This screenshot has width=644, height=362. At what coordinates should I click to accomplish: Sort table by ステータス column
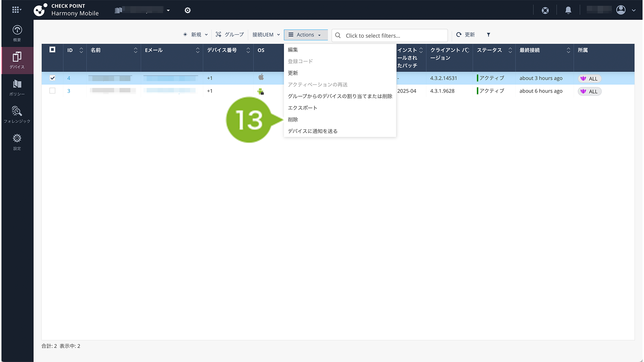pos(510,50)
